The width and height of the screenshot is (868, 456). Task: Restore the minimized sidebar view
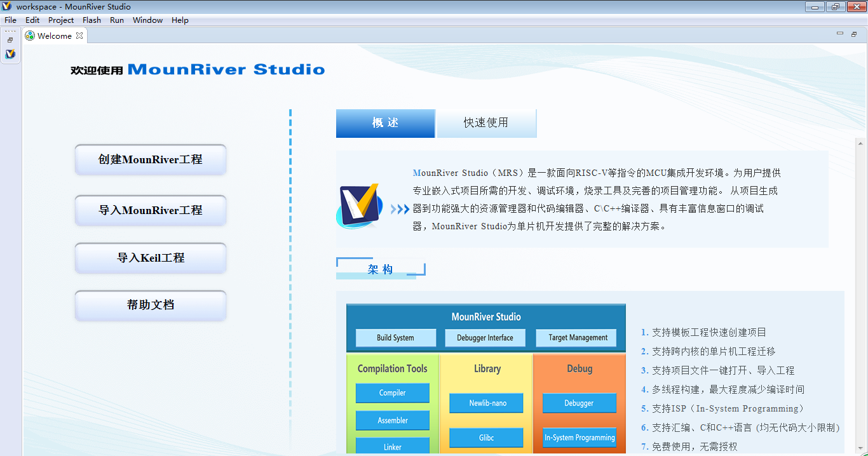[10, 40]
